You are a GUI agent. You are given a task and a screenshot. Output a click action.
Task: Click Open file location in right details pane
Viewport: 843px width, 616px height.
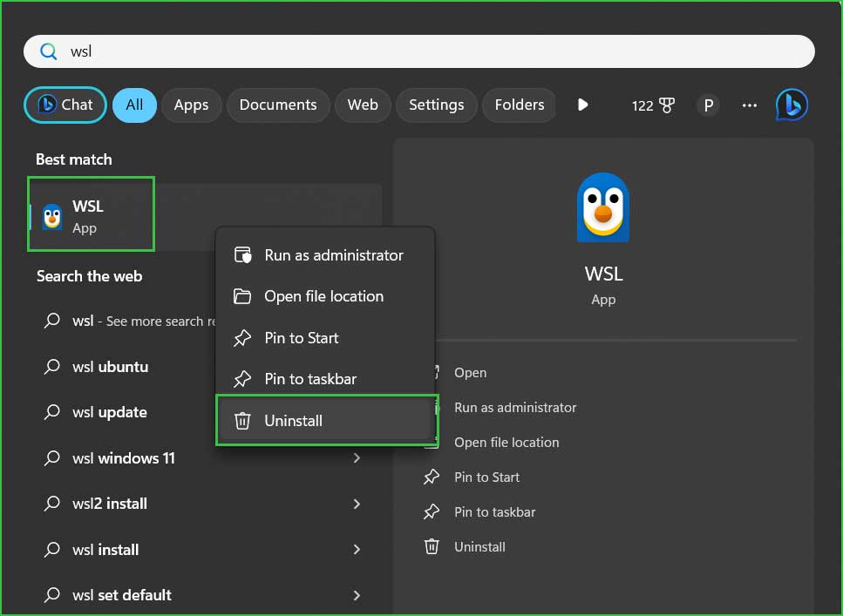[506, 443]
